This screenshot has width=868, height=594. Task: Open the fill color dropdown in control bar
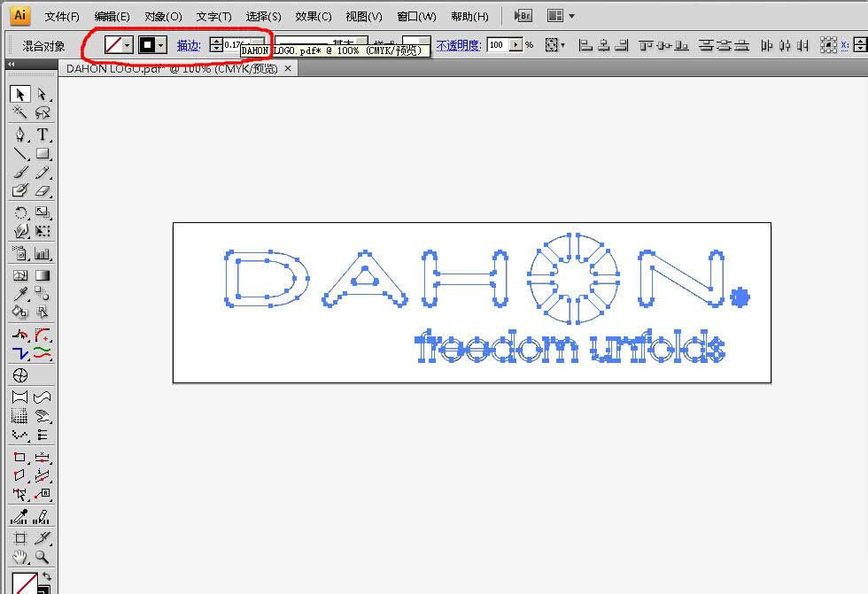128,45
